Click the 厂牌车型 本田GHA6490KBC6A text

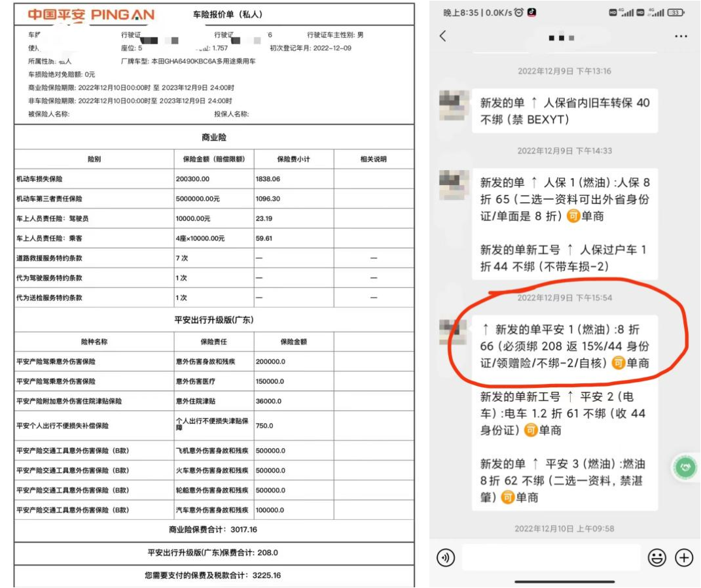[188, 61]
